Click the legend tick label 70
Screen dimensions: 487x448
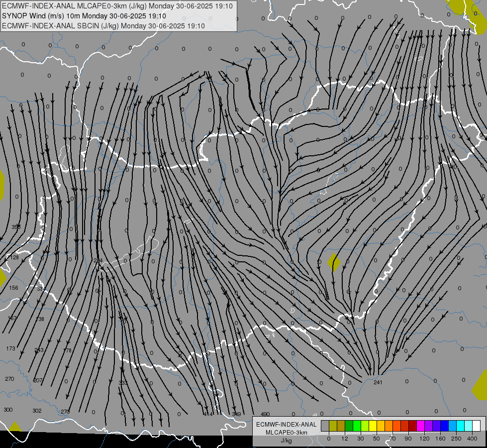click(x=392, y=439)
